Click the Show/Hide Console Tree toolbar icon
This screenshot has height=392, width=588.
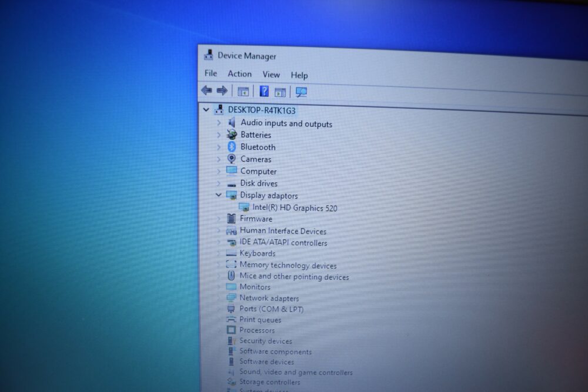243,92
